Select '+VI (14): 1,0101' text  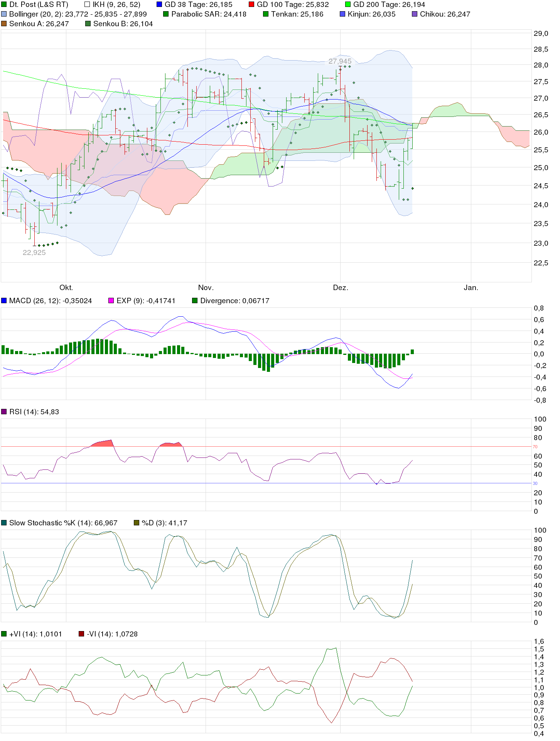pos(35,634)
